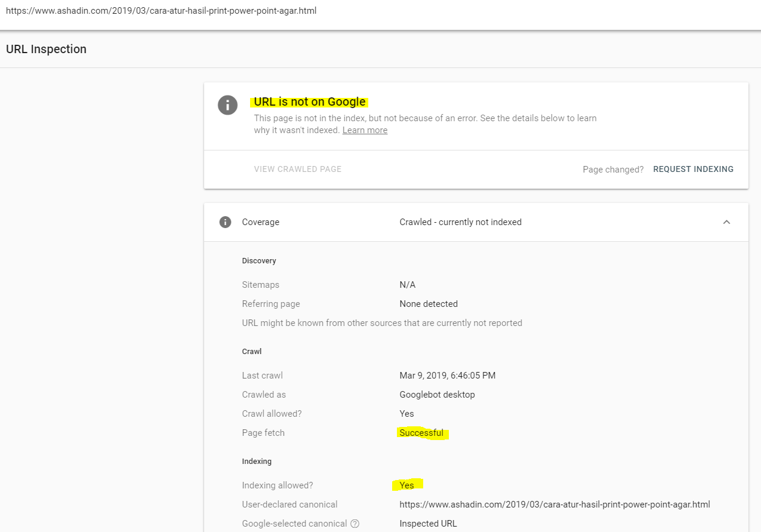
Task: Click the not in the index description
Action: [x=425, y=124]
